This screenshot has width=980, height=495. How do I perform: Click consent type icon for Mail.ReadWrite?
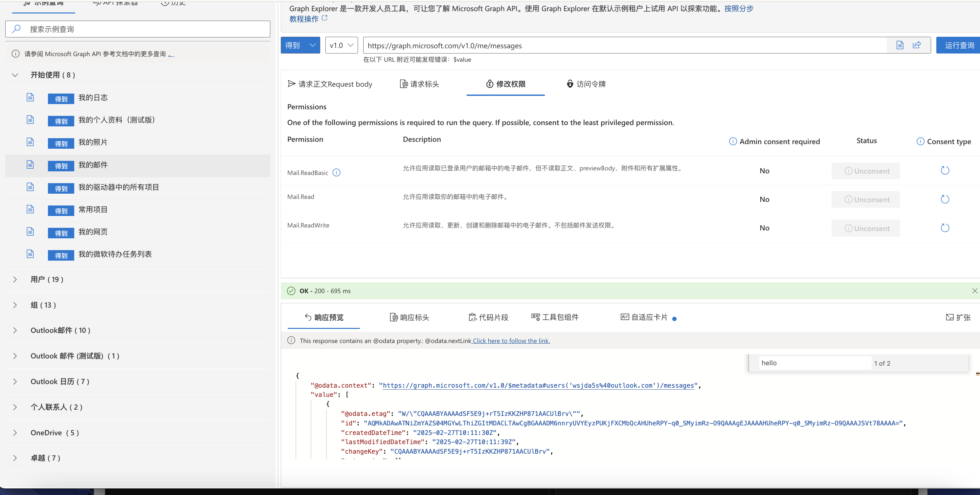(x=945, y=228)
